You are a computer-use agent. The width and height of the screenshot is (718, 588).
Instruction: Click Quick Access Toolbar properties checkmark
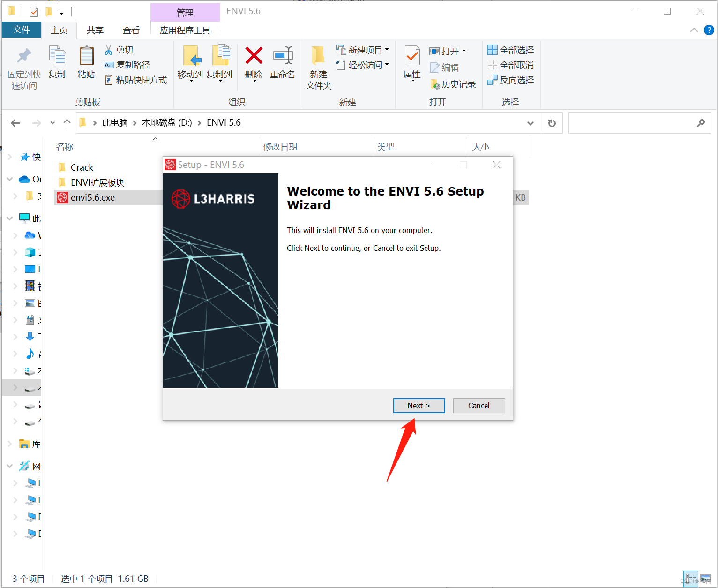(34, 11)
